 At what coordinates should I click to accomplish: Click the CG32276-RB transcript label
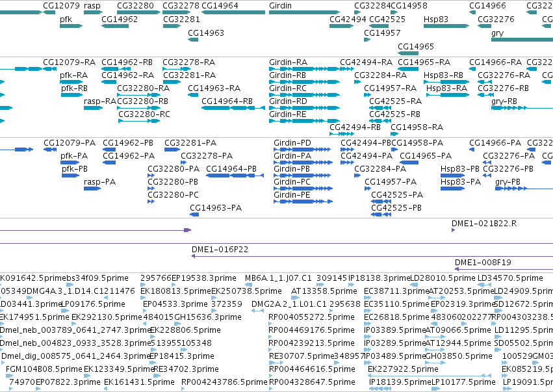(x=503, y=88)
